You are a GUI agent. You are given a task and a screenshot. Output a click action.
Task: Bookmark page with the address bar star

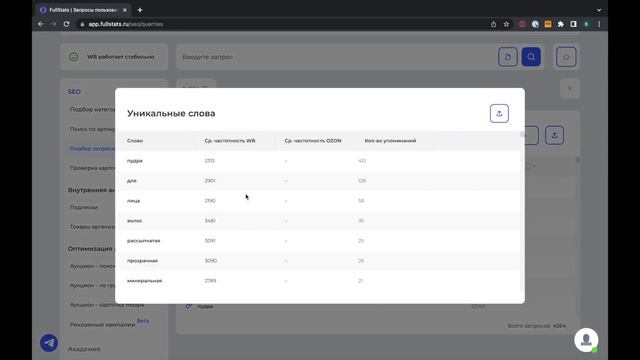507,24
